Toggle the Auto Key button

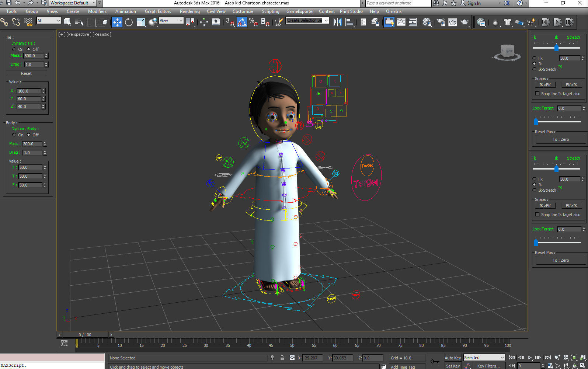tap(453, 358)
